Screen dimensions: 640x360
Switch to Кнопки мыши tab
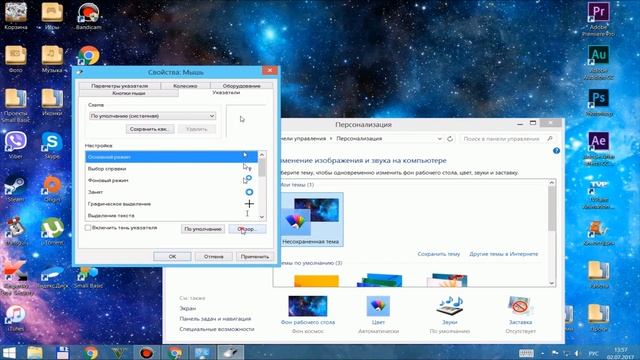[129, 93]
